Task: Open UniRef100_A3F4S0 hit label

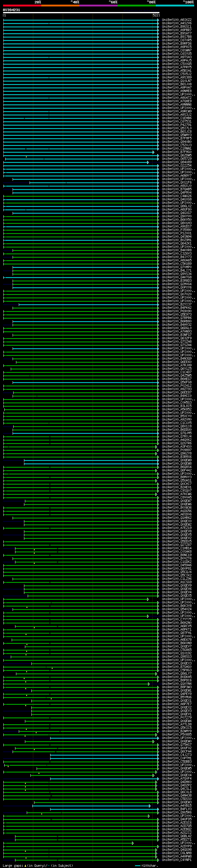Action: (x=176, y=447)
